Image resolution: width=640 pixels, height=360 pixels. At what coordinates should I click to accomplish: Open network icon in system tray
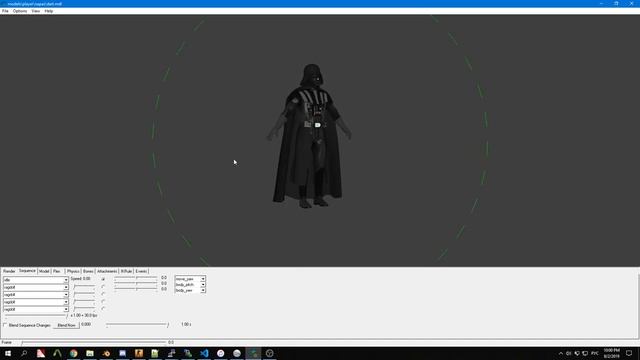click(585, 353)
